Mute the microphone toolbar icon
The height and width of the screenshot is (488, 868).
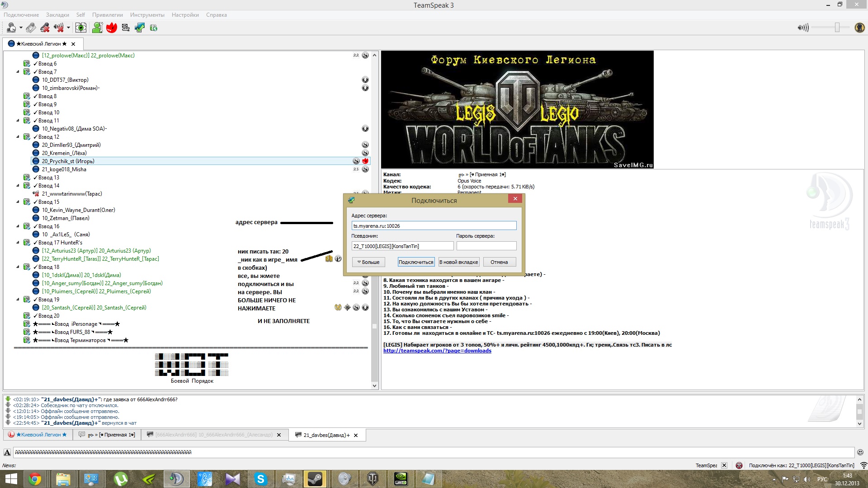(x=45, y=28)
